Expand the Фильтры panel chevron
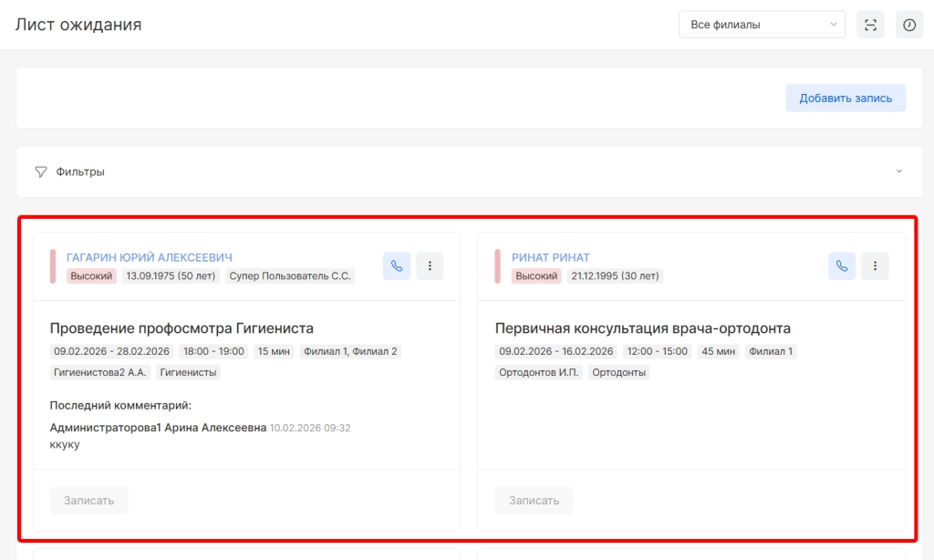This screenshot has width=934, height=560. tap(899, 171)
